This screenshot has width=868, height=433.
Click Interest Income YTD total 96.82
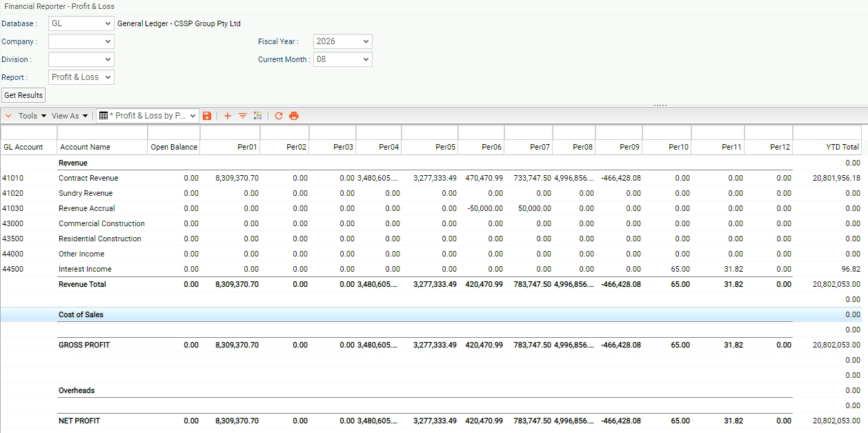coord(851,269)
